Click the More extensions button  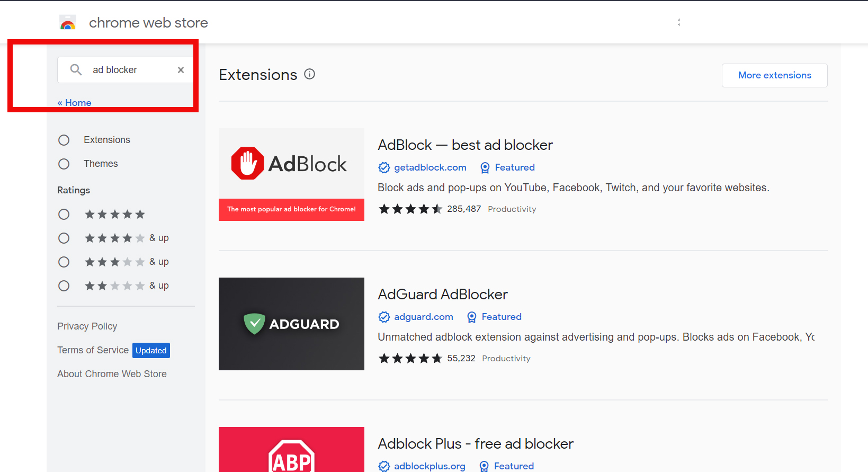click(x=774, y=75)
